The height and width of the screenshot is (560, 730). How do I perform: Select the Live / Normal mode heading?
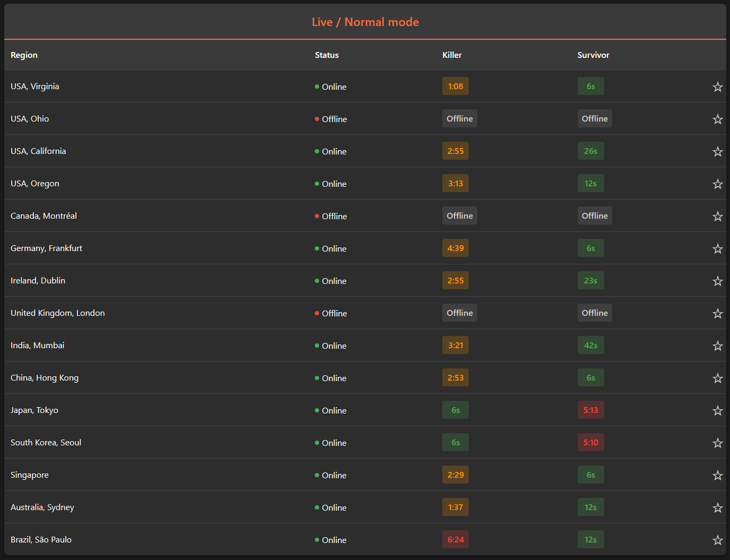[x=365, y=22]
